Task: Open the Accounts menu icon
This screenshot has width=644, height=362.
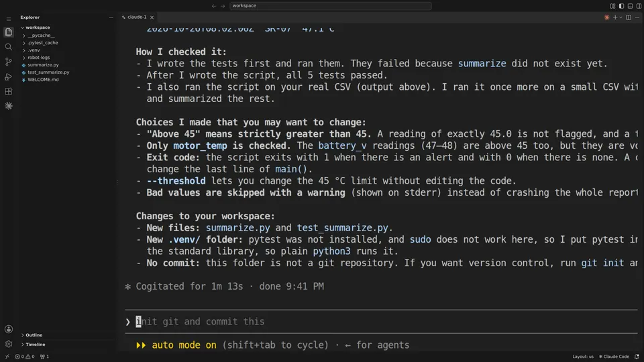Action: [9, 329]
